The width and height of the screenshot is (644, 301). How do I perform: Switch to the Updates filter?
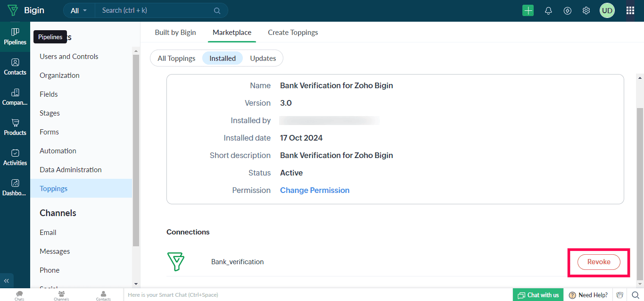point(263,59)
